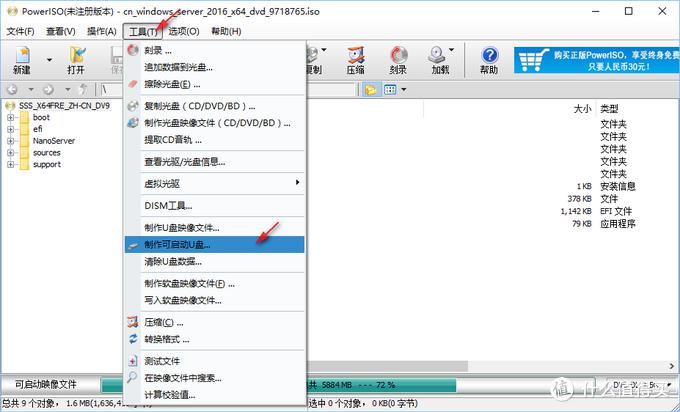Open the 操作(A) menu
Image resolution: width=680 pixels, height=412 pixels.
(x=102, y=32)
